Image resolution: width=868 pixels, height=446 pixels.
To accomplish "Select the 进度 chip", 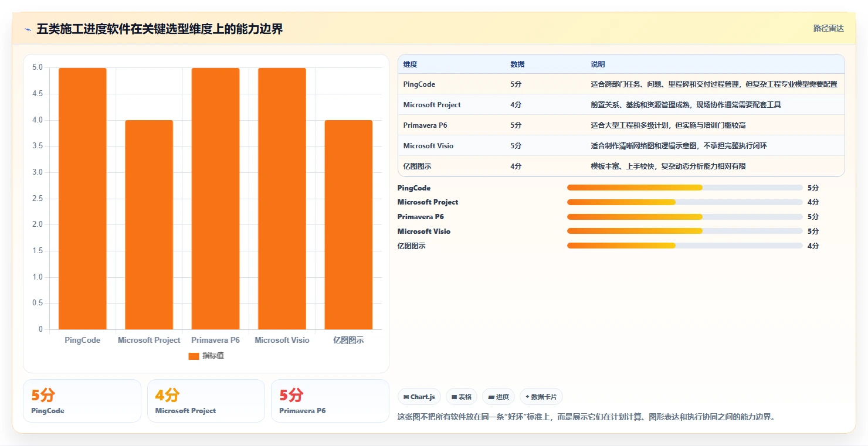I will [499, 397].
